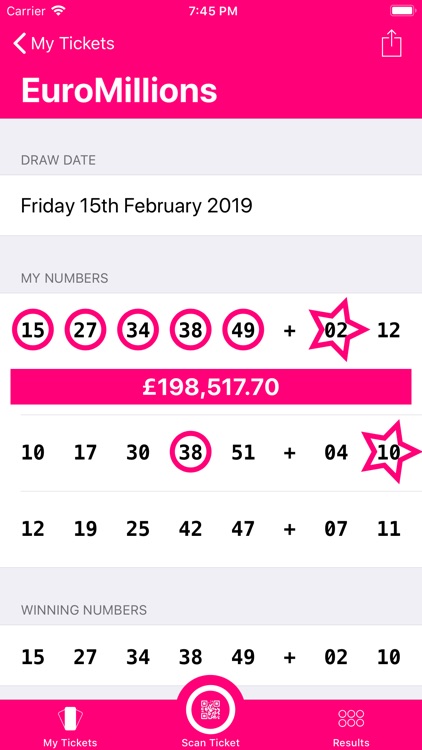422x750 pixels.
Task: Select circled number 34 in first line
Action: 138,330
